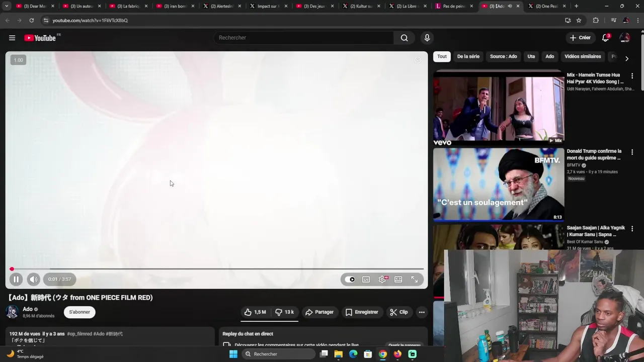Click the address bar URL
The width and height of the screenshot is (644, 362).
tap(90, 20)
